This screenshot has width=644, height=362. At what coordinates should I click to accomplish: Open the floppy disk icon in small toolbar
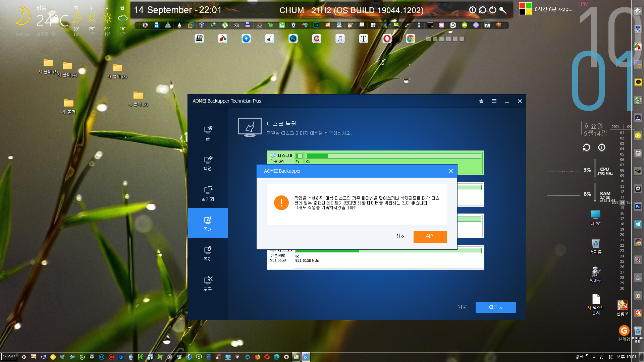point(248,25)
